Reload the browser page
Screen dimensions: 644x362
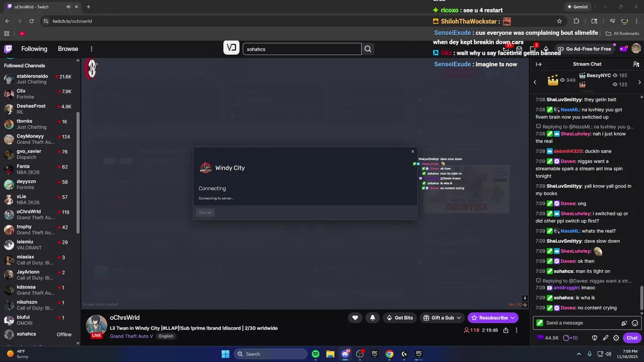(x=32, y=21)
